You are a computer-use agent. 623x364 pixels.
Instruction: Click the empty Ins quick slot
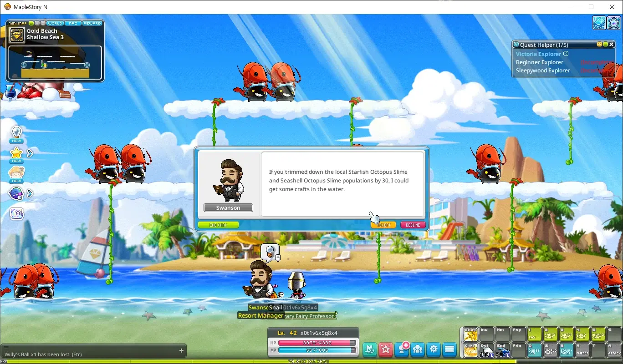pos(487,334)
